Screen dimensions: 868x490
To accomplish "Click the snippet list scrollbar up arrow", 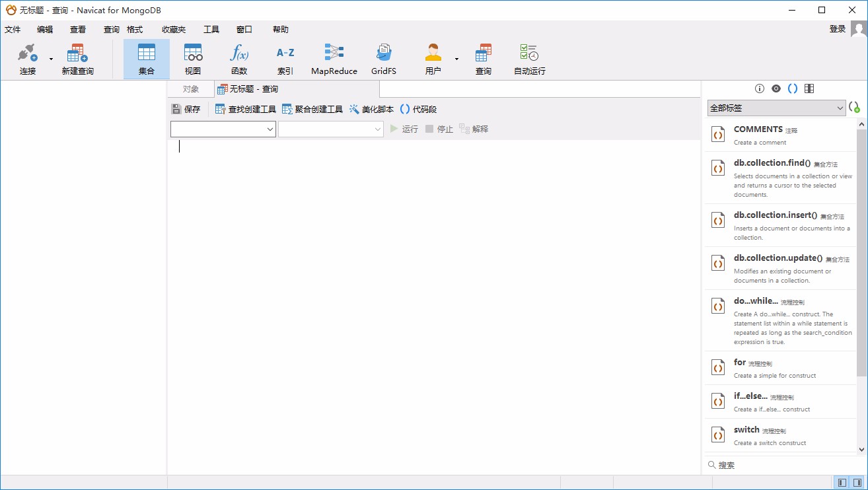I will click(x=862, y=124).
